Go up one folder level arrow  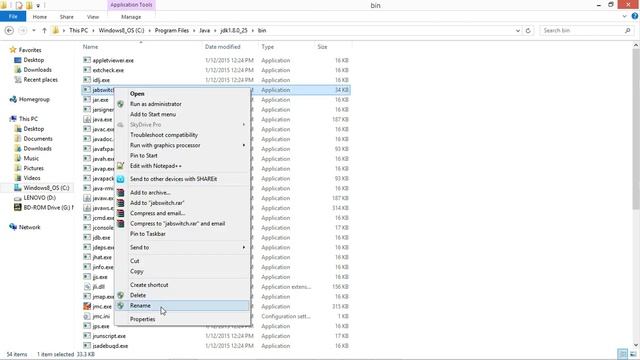[x=44, y=31]
